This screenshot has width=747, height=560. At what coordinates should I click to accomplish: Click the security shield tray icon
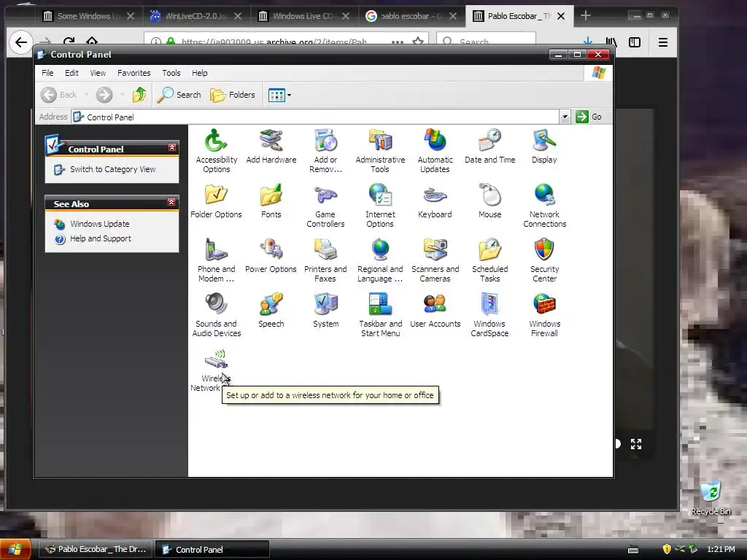coord(667,549)
